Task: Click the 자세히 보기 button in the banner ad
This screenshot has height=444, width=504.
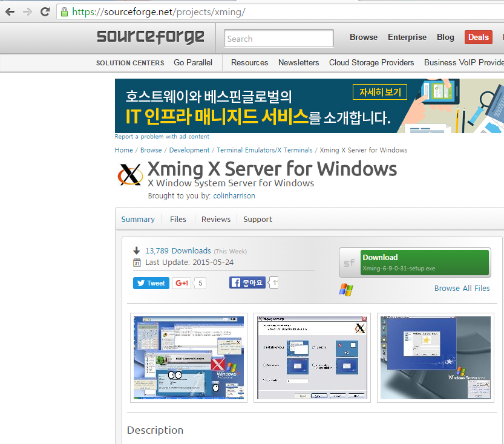Action: pyautogui.click(x=379, y=92)
